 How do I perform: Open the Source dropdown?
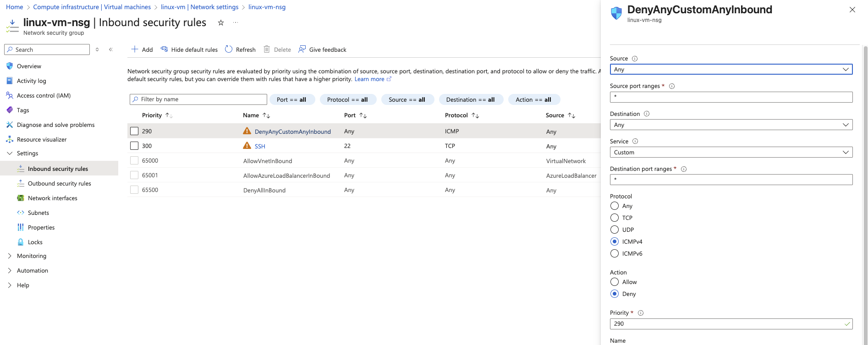[x=731, y=69]
